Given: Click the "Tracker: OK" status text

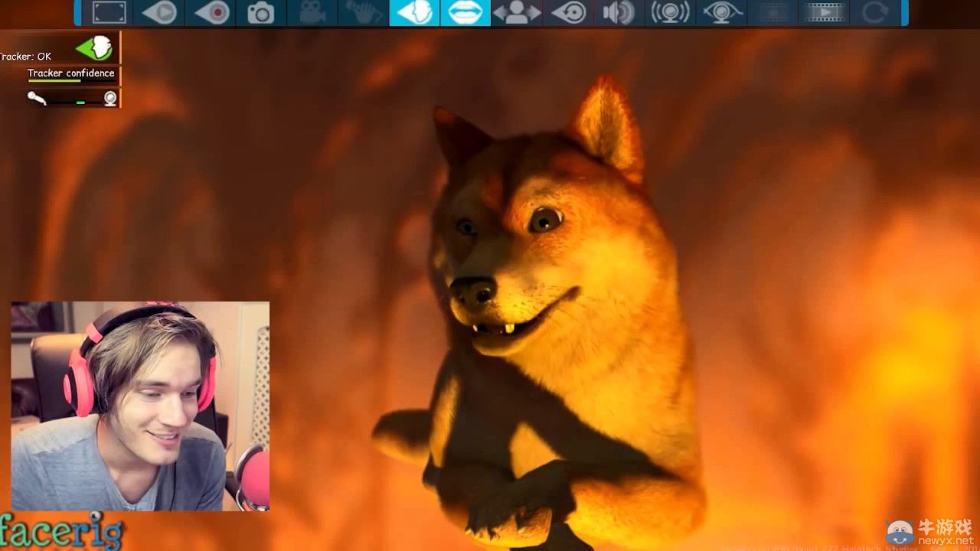Looking at the screenshot, I should pos(25,57).
